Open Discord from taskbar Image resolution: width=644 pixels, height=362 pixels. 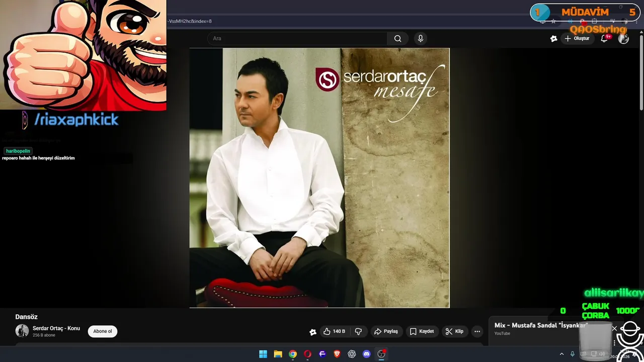click(x=367, y=354)
